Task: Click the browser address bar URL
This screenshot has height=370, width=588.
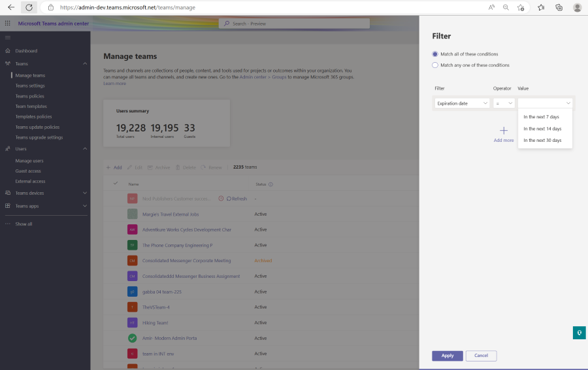Action: 127,7
